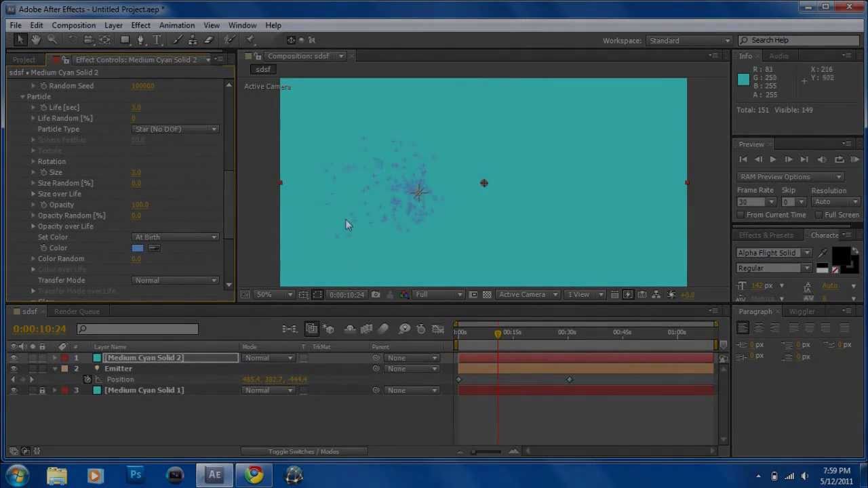Click the snapshot camera icon in viewer
This screenshot has height=488, width=868.
[x=376, y=295]
